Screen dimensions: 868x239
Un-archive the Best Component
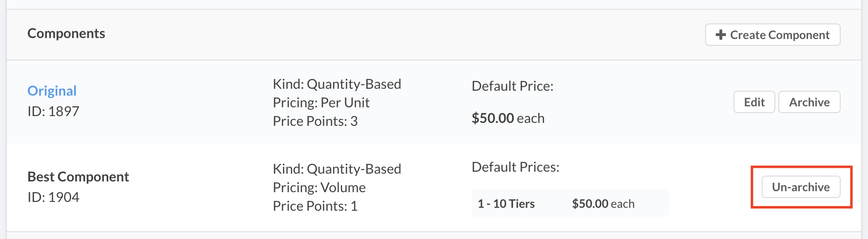click(801, 187)
